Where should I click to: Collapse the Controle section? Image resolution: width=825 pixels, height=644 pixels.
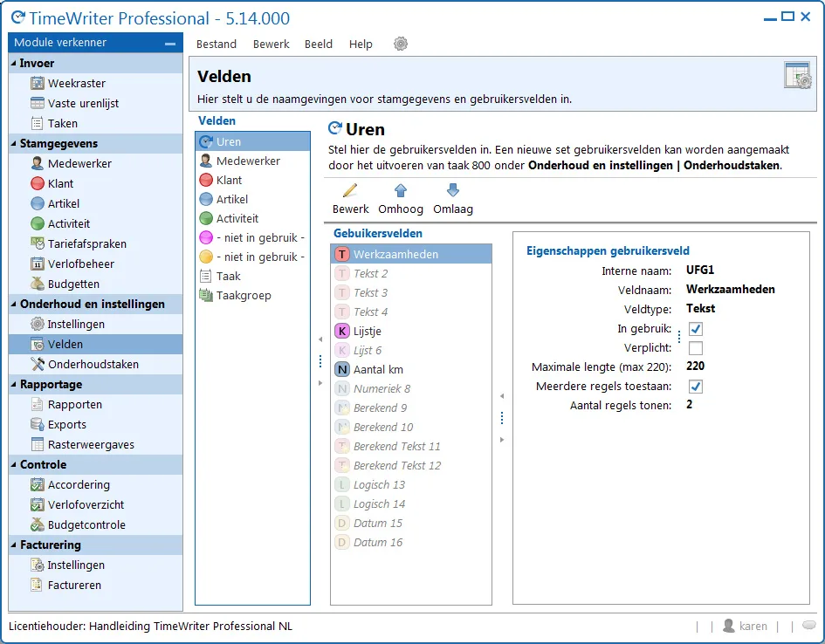coord(14,465)
